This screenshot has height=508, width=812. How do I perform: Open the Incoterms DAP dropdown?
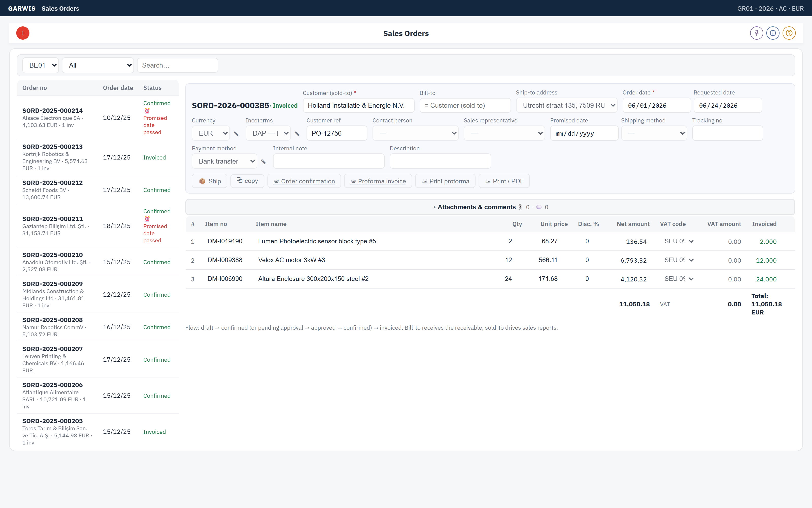(268, 133)
